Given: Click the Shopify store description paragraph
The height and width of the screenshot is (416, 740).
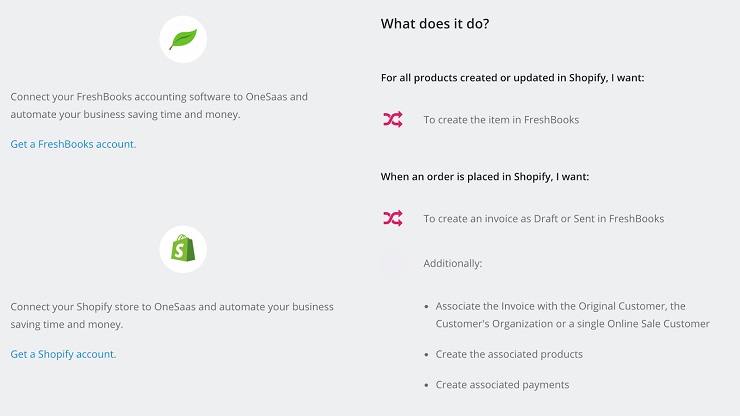Looking at the screenshot, I should click(172, 315).
